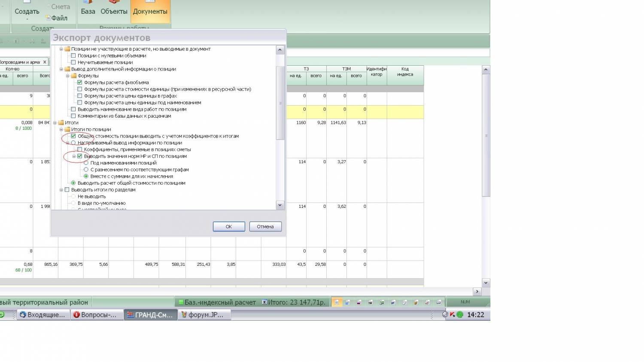This screenshot has height=362, width=644.
Task: Click the 'Итого: 23 147,71р.' status entry
Action: point(294,302)
